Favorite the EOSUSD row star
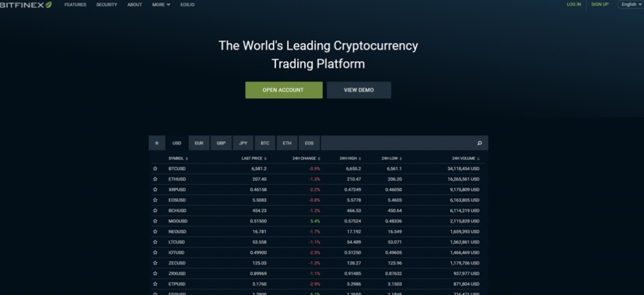This screenshot has width=644, height=295. (x=155, y=200)
